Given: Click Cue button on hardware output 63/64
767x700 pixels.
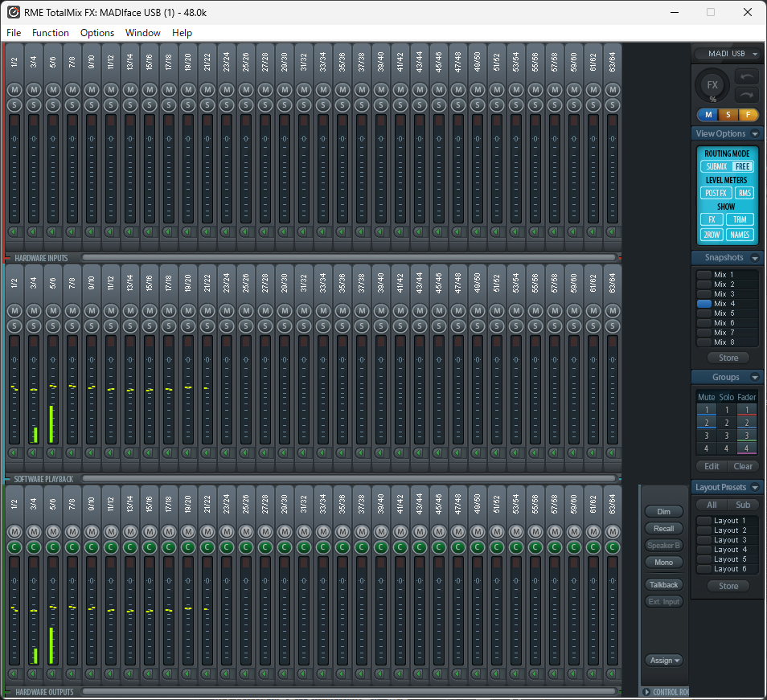Looking at the screenshot, I should [x=613, y=547].
